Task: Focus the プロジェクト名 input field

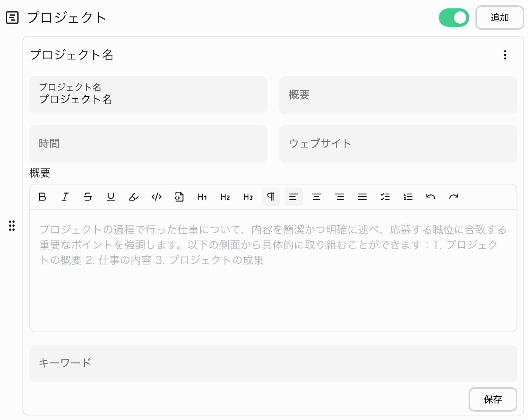Action: coord(149,95)
